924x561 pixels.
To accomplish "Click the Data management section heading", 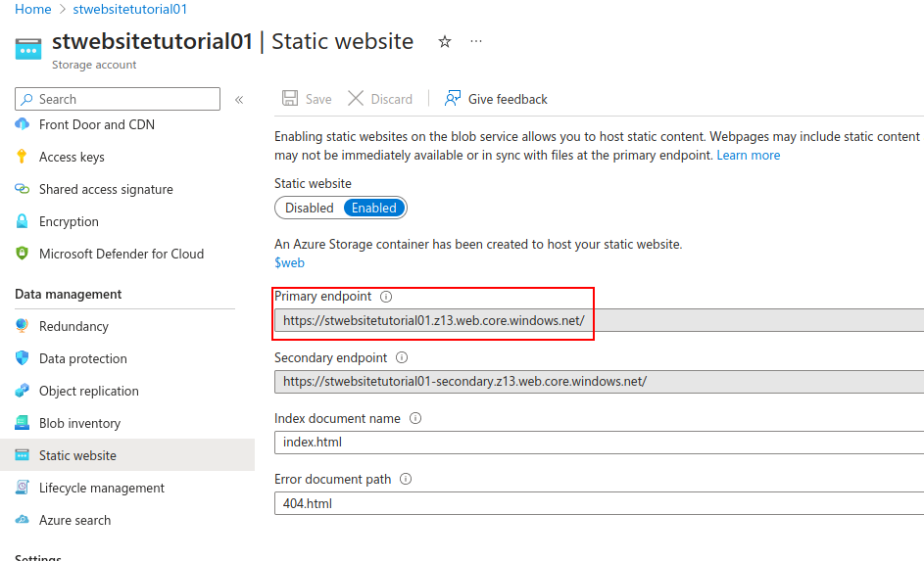I will pyautogui.click(x=69, y=295).
